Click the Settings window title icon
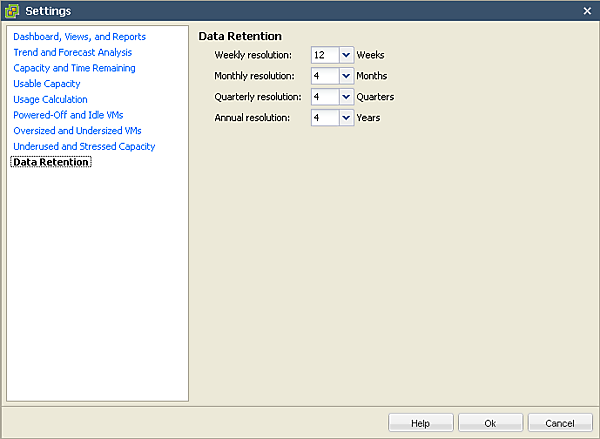This screenshot has height=439, width=600. 12,11
